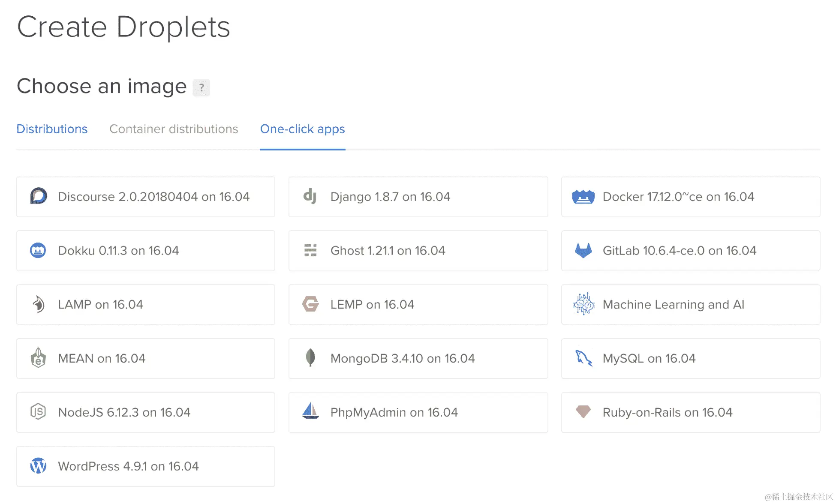Pick PhpMyAdmin on 16.04 option
Image resolution: width=836 pixels, height=504 pixels.
coord(418,412)
